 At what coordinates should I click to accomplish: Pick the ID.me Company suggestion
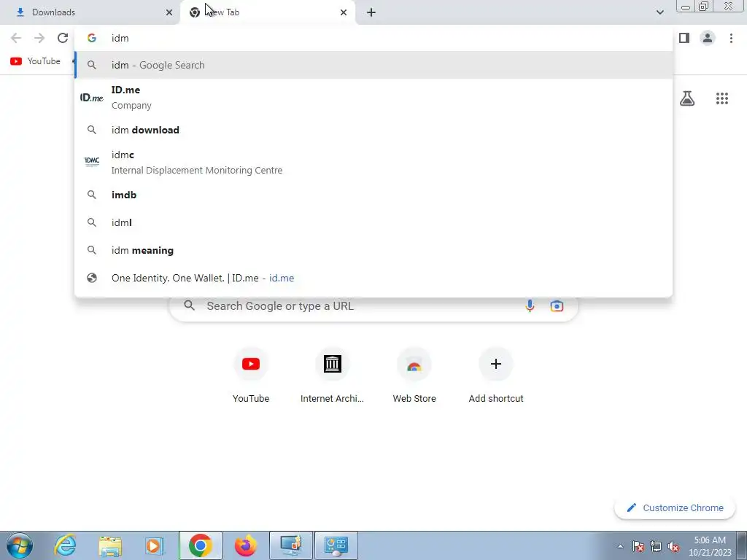coord(373,97)
